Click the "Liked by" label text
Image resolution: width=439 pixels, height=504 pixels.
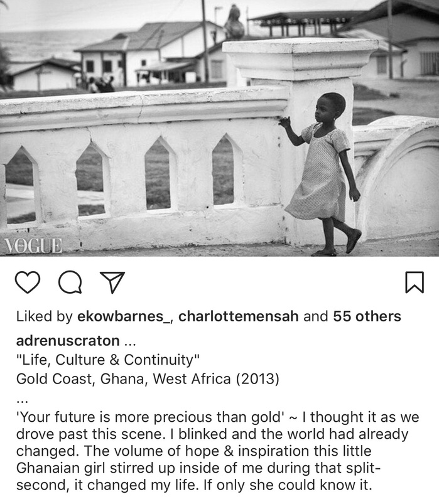[45, 316]
